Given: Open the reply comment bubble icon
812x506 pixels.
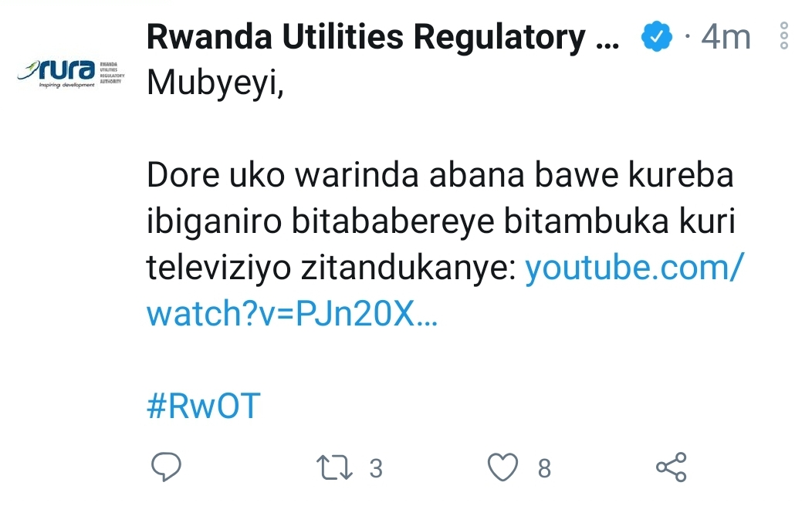Looking at the screenshot, I should [x=166, y=467].
